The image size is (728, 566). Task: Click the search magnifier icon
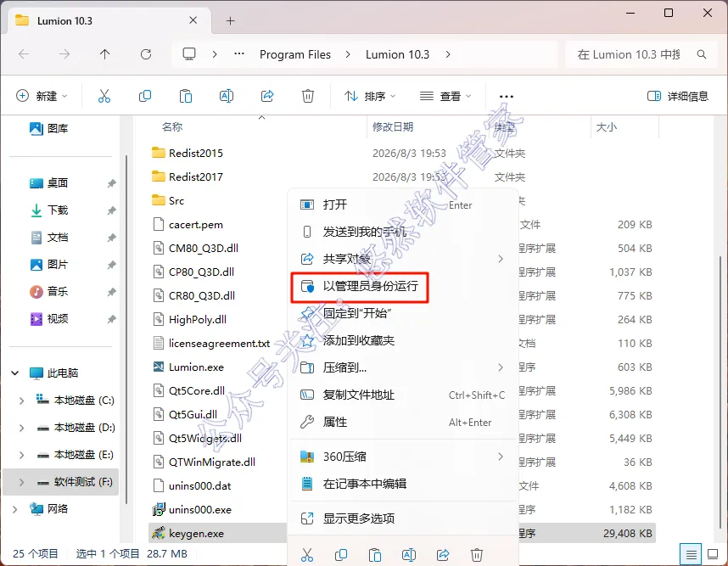pyautogui.click(x=702, y=54)
